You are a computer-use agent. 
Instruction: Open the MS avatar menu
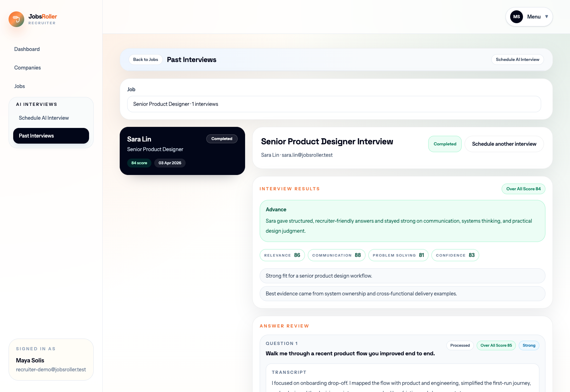click(516, 16)
